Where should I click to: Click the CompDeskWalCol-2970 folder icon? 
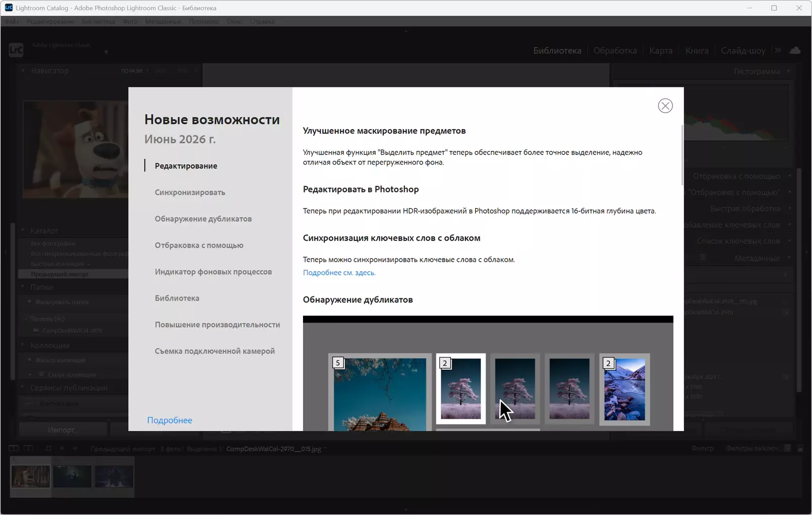(x=36, y=331)
